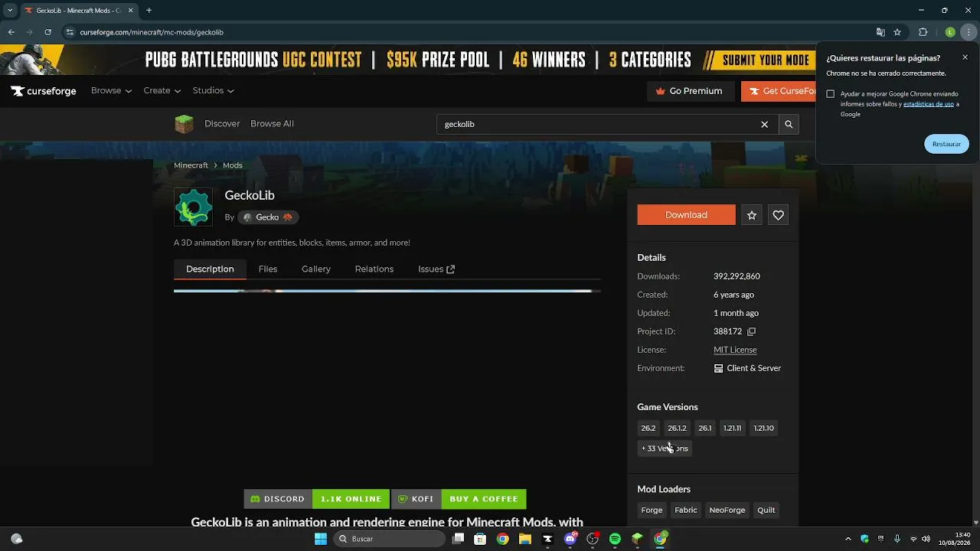Open the MIT License link
This screenshot has width=980, height=551.
click(x=735, y=350)
